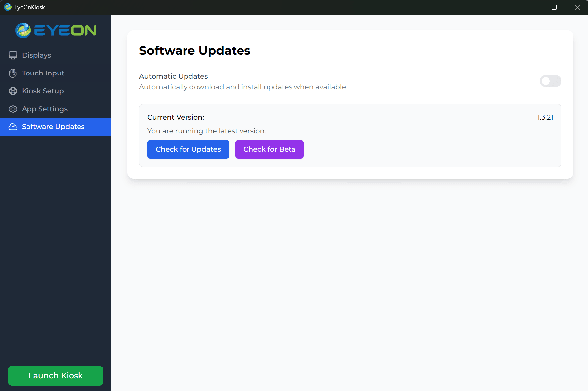Open the Displays monitor icon in sidebar
Screen dimensions: 588x391
coord(13,55)
